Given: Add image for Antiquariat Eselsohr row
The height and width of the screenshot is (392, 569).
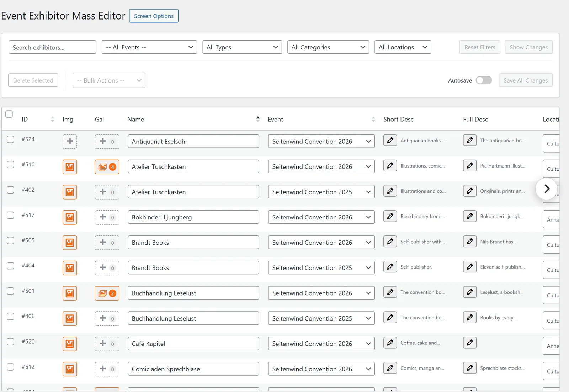Looking at the screenshot, I should [70, 141].
